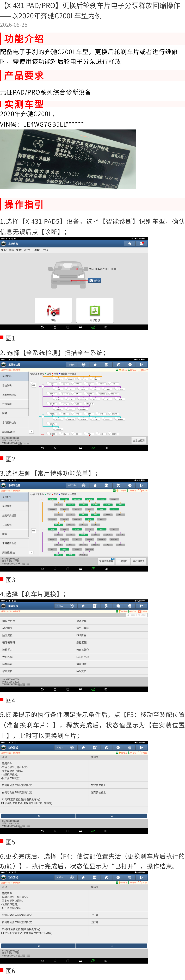Tap the home icon in Figure 4 toolbar
185x980 pixels.
(83, 606)
